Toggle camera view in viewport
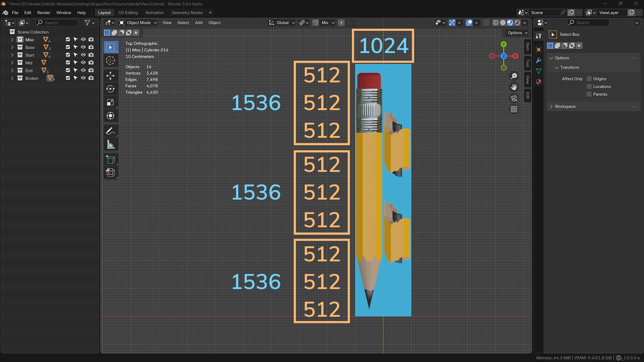This screenshot has width=644, height=362. (x=514, y=98)
